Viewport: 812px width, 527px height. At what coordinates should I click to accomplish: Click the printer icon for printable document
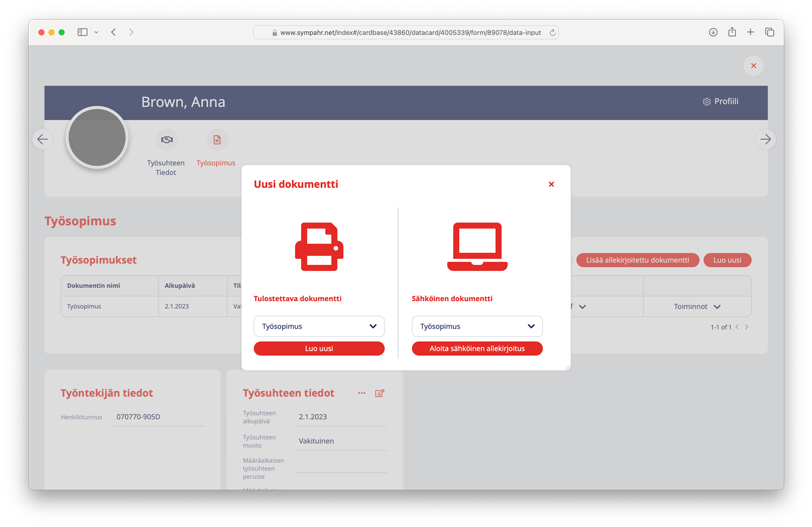point(319,246)
